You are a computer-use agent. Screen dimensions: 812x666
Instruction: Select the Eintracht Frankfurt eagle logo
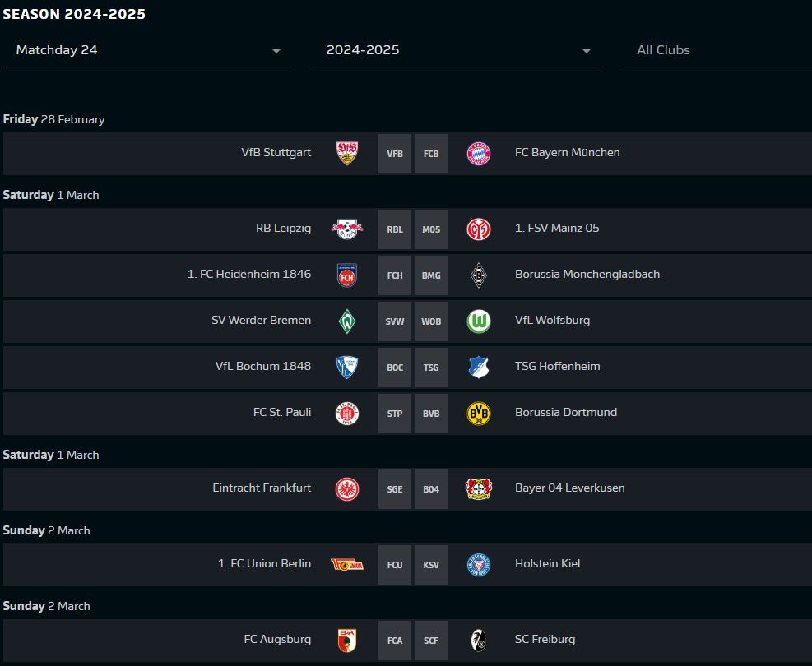[347, 489]
